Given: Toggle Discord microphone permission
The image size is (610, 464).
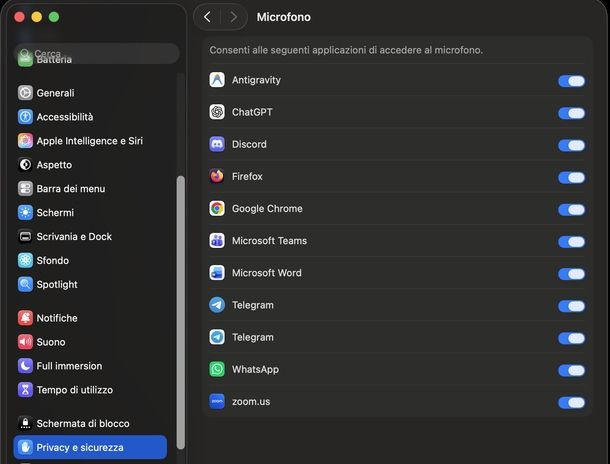Looking at the screenshot, I should pos(571,145).
